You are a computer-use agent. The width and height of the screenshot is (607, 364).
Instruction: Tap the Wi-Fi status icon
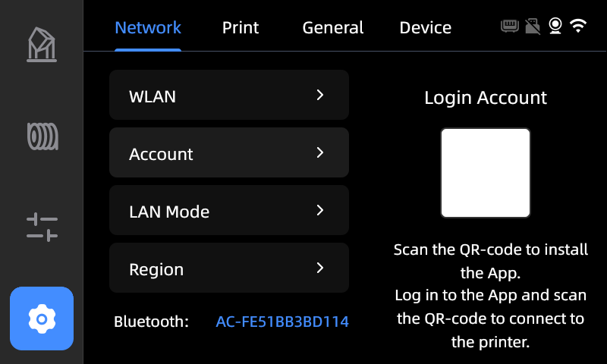578,26
